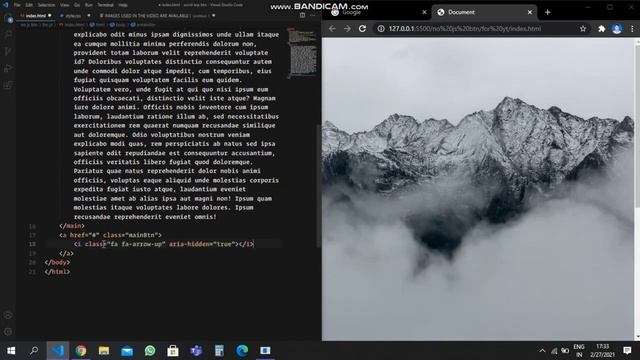Open the Terminal menu in VS Code
Viewport: 640px width, 360px height.
[x=105, y=5]
